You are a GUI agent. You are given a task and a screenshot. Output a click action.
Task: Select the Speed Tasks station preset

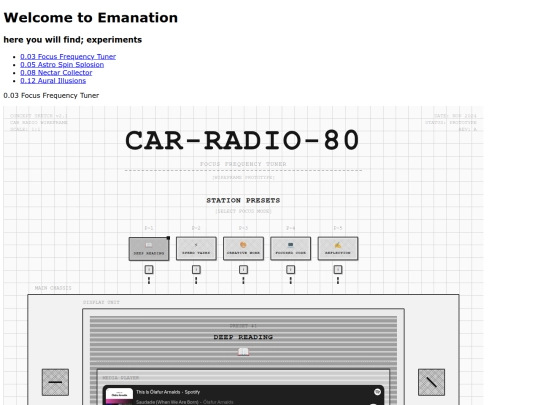196,248
